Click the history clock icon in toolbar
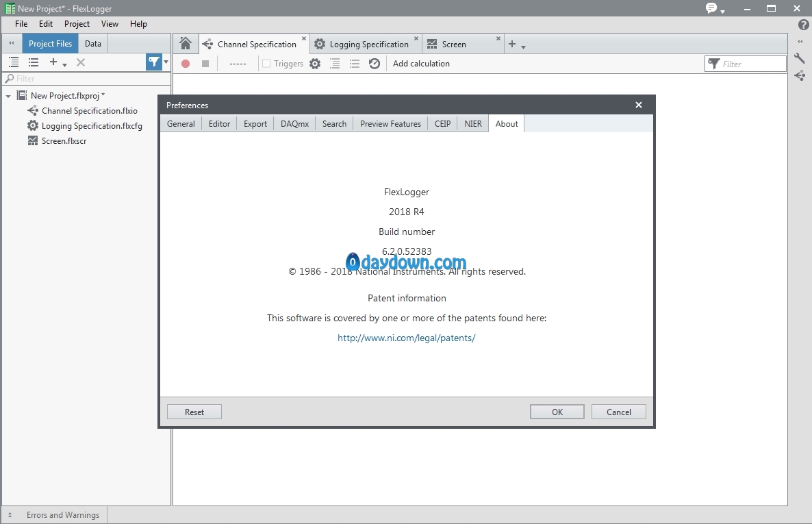Viewport: 812px width, 524px height. point(375,64)
